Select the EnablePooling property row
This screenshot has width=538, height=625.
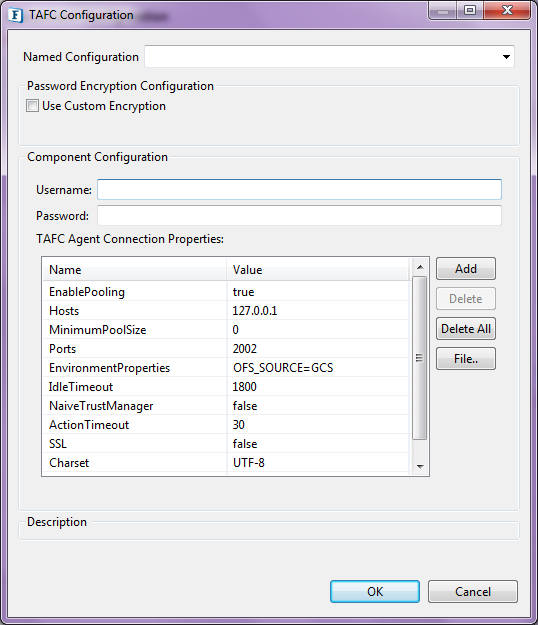(x=226, y=292)
